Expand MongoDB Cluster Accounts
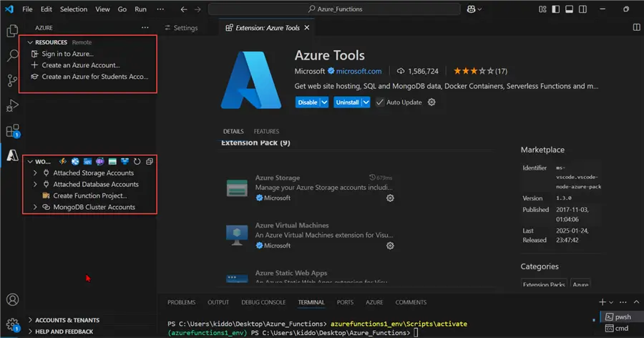644x338 pixels. point(35,207)
